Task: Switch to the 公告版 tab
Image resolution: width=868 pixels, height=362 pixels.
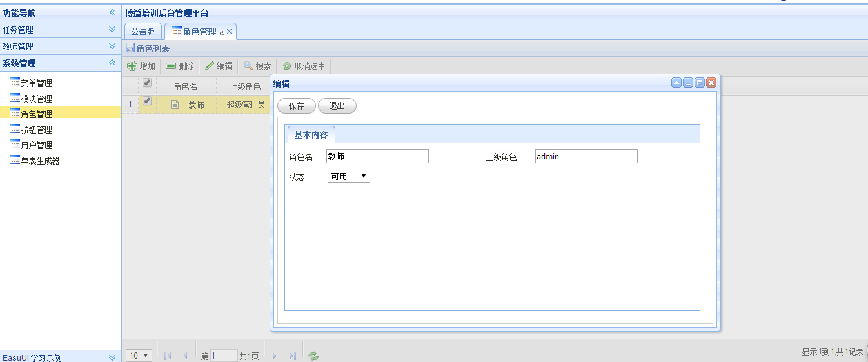Action: (143, 31)
